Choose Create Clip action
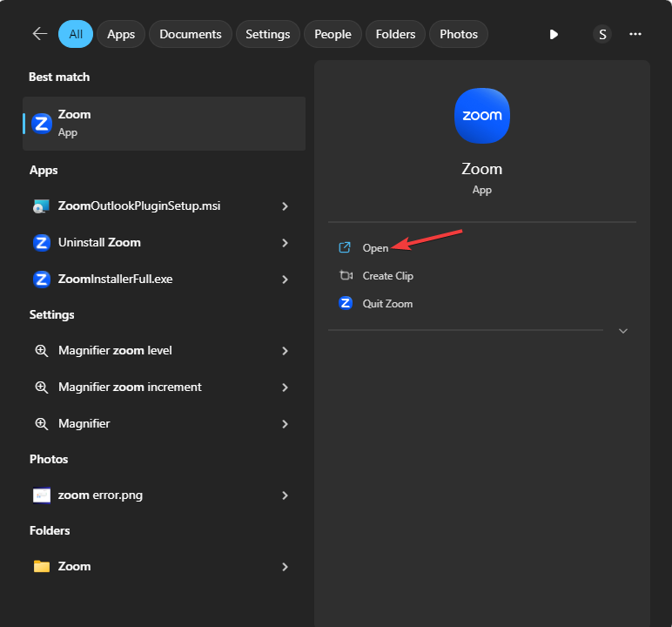672x627 pixels. [x=388, y=276]
